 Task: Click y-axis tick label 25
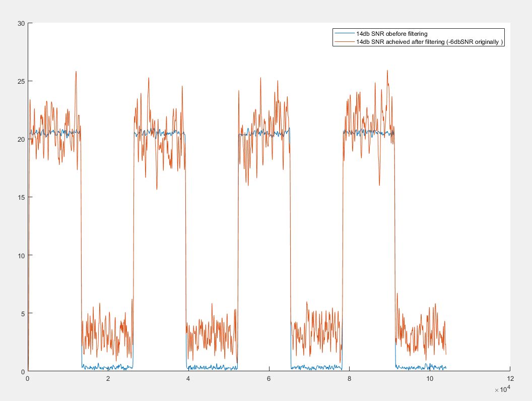click(x=21, y=82)
